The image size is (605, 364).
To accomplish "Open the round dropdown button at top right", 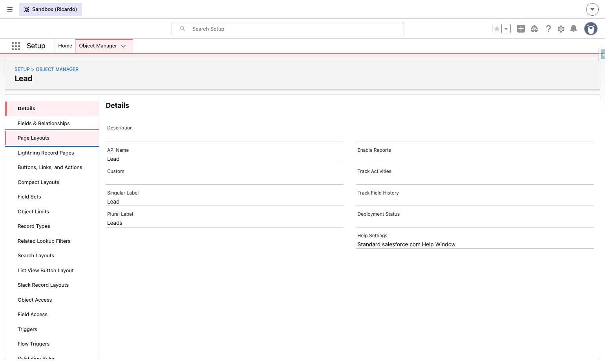I will pyautogui.click(x=592, y=9).
